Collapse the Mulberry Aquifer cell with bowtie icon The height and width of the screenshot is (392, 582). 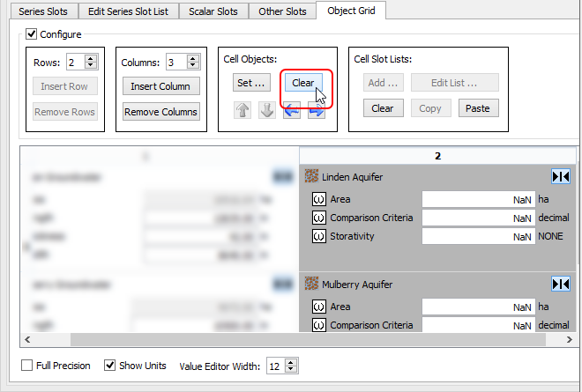click(560, 285)
